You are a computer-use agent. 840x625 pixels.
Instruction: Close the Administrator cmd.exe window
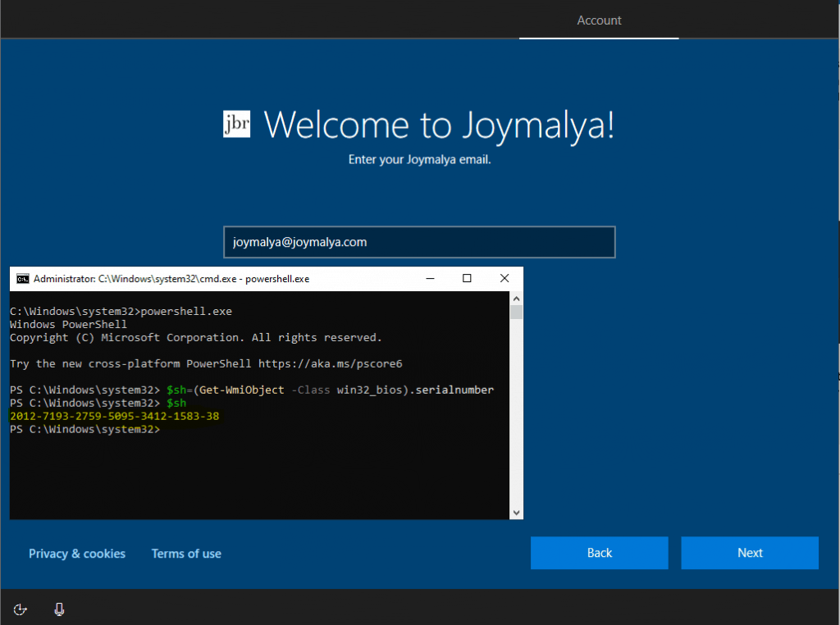pos(504,279)
